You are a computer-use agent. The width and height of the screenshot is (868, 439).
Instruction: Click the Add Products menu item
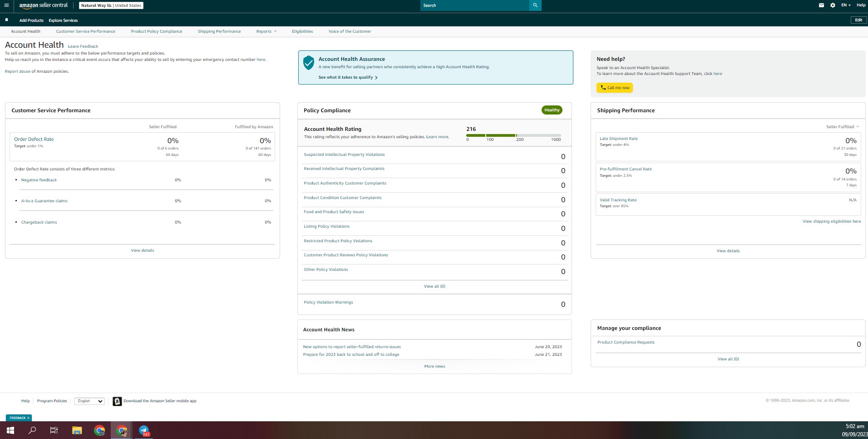click(31, 20)
